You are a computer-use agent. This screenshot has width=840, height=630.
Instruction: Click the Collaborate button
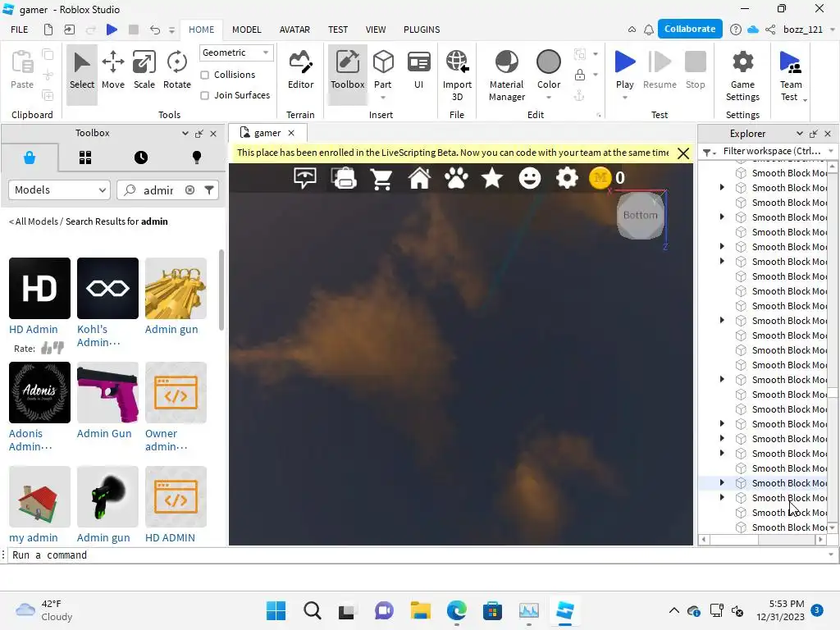690,29
